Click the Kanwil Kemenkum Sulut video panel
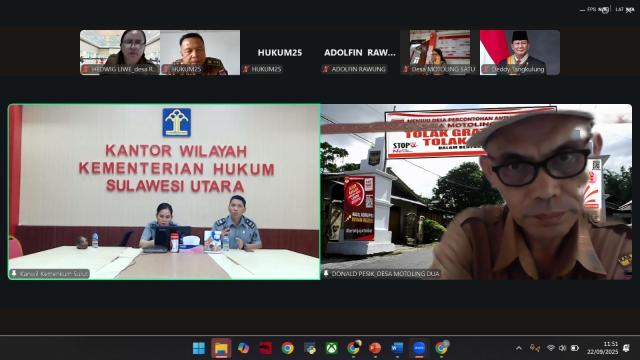This screenshot has width=640, height=360. [x=164, y=192]
